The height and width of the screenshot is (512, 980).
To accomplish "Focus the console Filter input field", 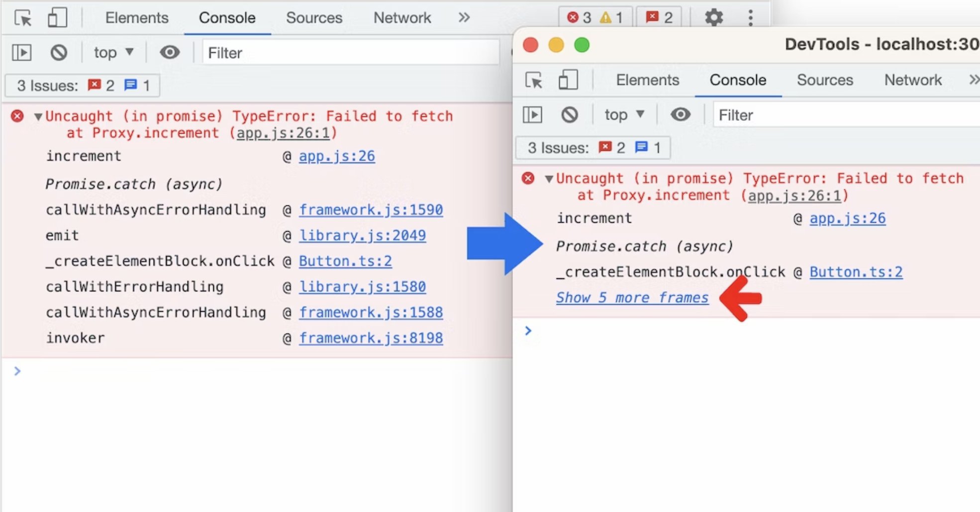I will pyautogui.click(x=348, y=53).
